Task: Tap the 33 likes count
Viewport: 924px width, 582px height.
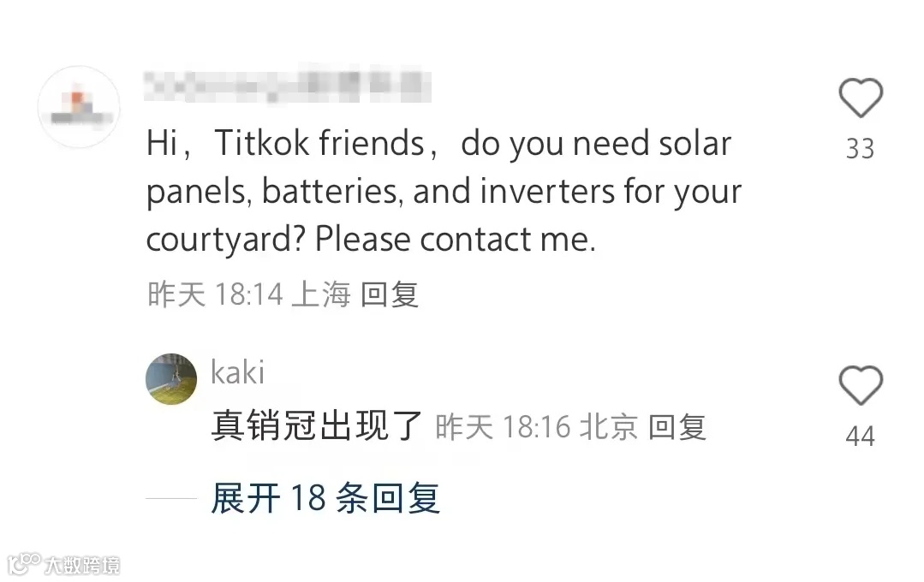Action: 861,148
